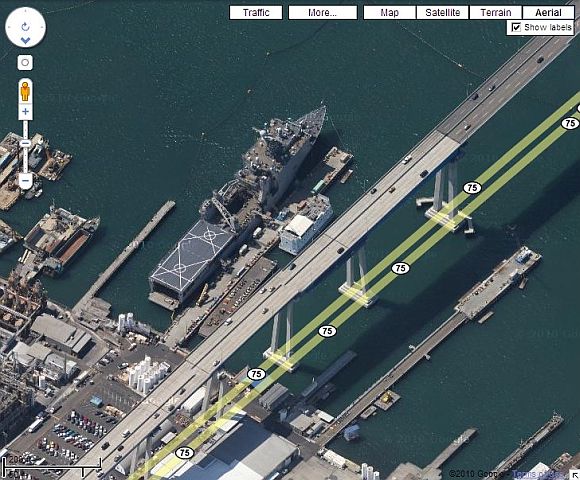
Task: Click the route 75 shield at bottom of map
Action: click(185, 452)
